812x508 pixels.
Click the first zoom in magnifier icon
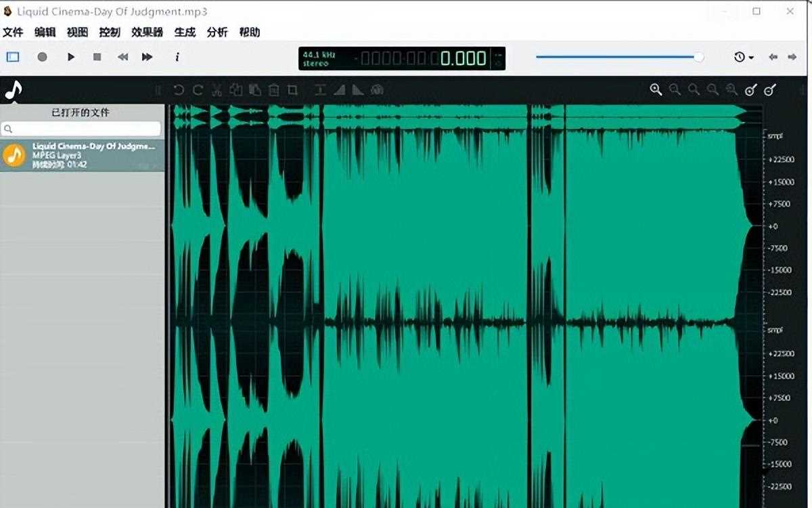pyautogui.click(x=655, y=90)
